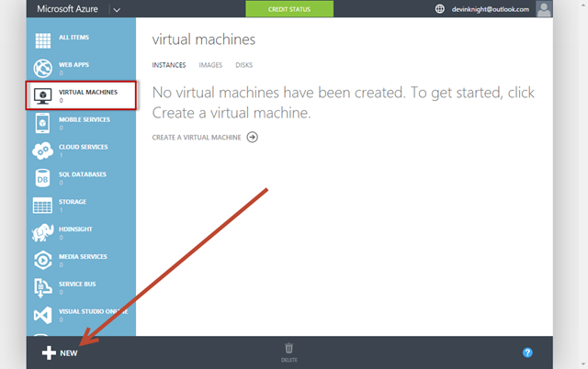Open Web Apps globe icon

point(42,68)
